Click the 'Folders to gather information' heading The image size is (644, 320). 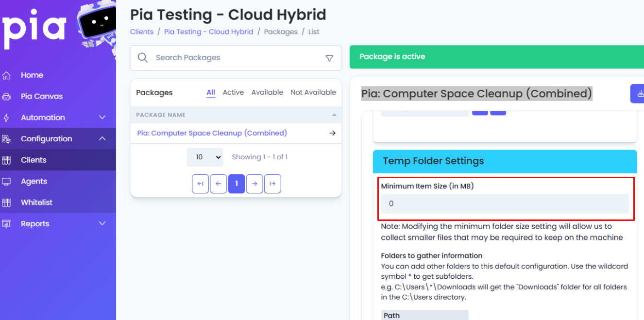coord(432,256)
